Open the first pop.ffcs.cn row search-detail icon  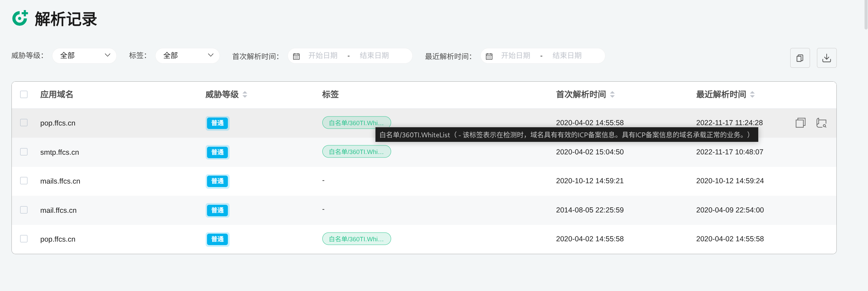[821, 123]
